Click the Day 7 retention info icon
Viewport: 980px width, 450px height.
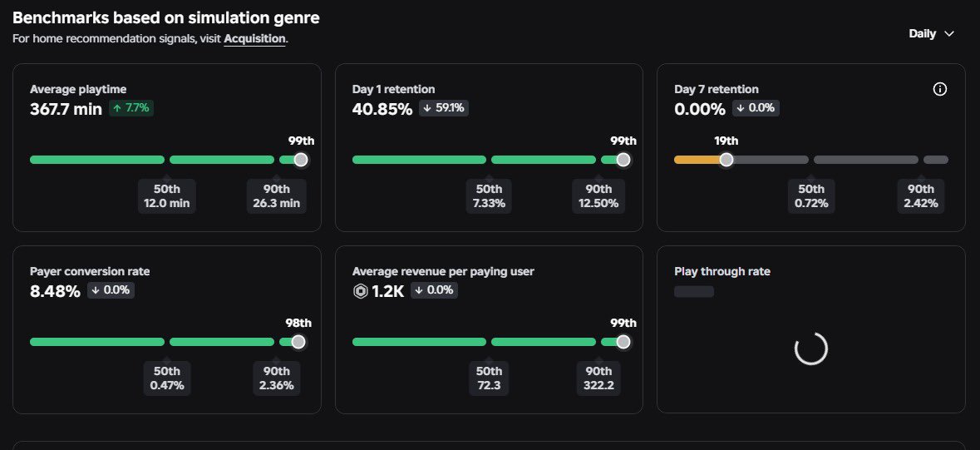939,89
